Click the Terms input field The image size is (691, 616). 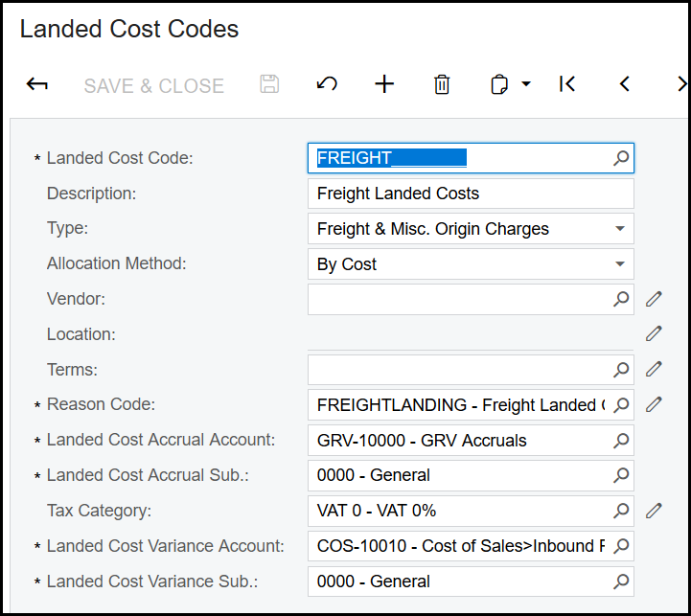[x=458, y=370]
